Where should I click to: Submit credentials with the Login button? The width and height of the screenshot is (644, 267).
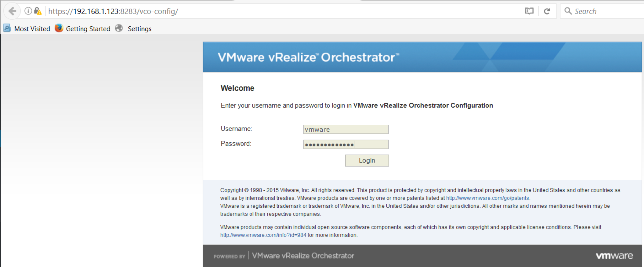coord(367,161)
